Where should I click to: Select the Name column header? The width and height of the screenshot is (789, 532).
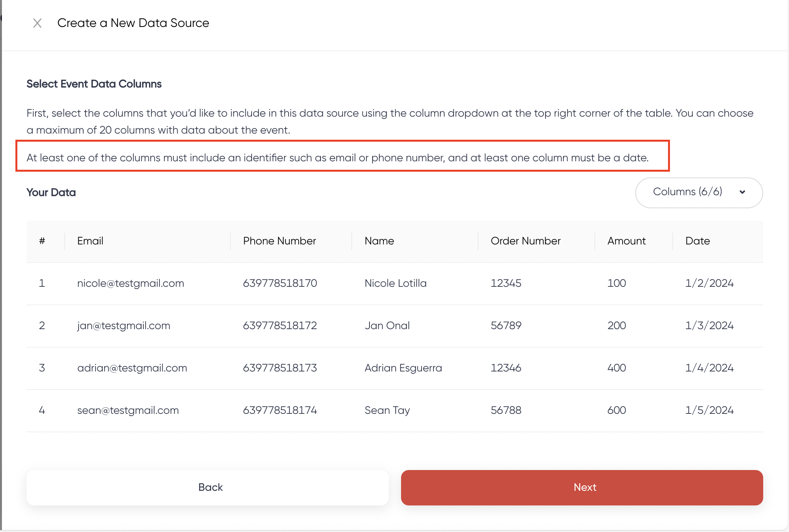coord(379,241)
